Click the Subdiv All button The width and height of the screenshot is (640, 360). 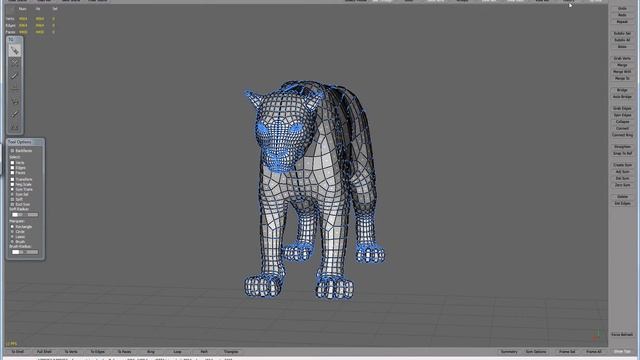pos(622,40)
